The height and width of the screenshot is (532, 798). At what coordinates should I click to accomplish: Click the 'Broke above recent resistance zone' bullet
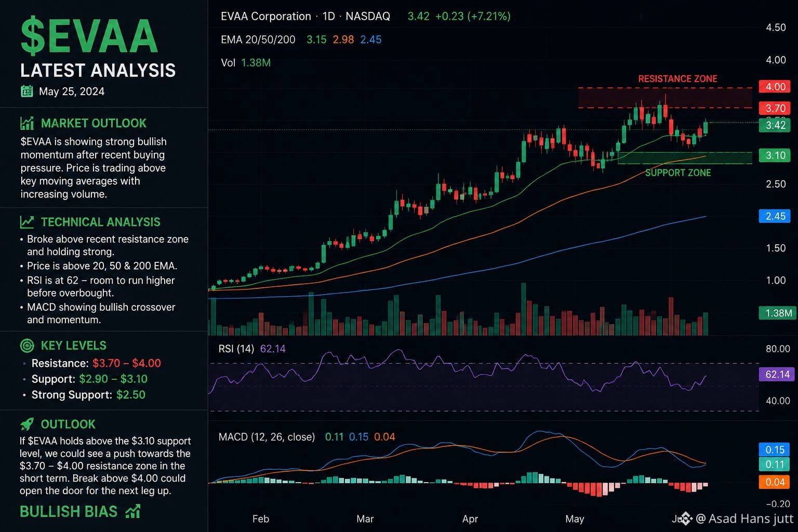[108, 245]
